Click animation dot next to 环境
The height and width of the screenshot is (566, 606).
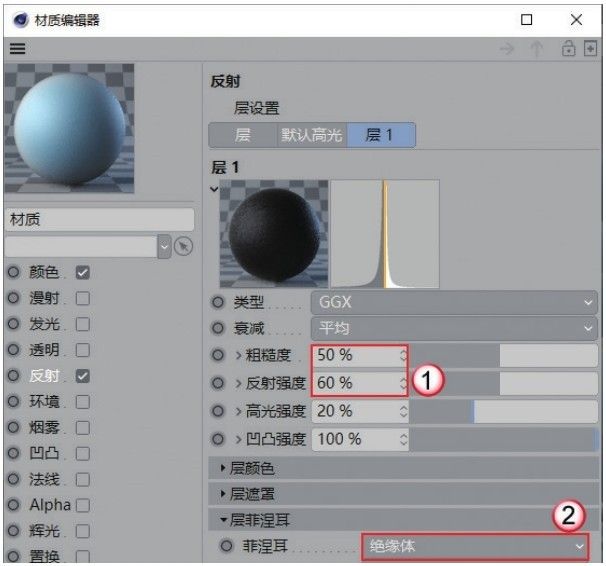14,401
